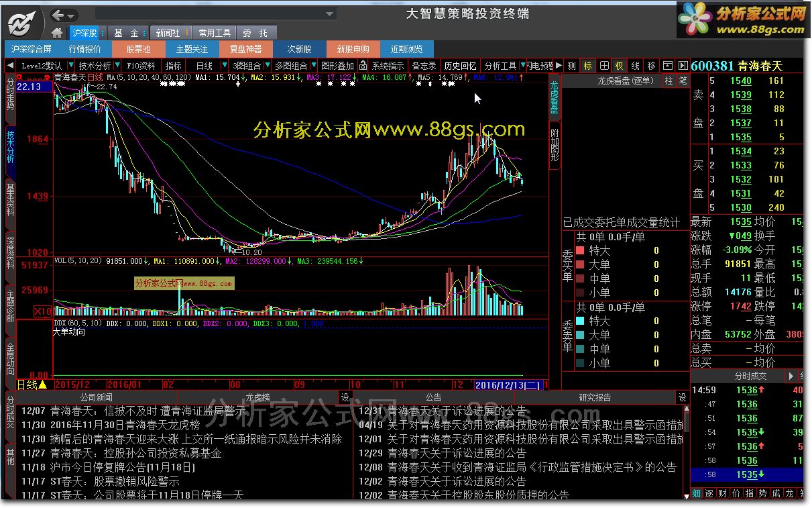
Task: Open the 备忘录 button
Action: coord(424,66)
